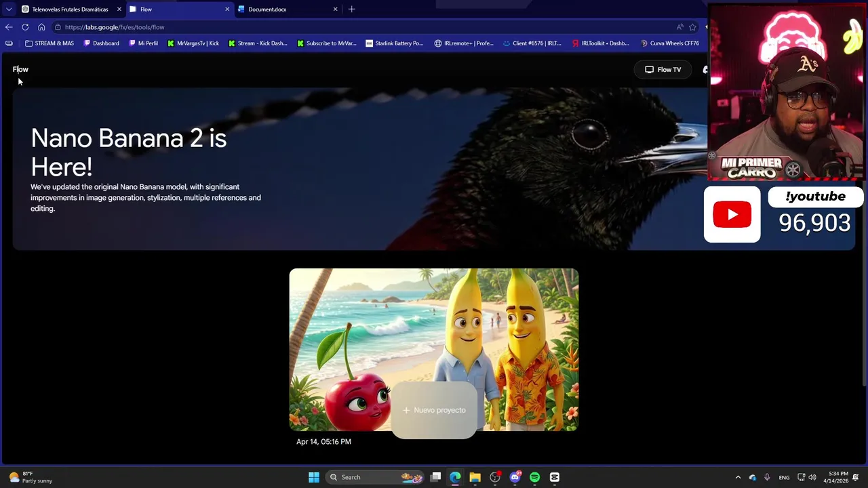Open the notification bell icon
Viewport: 868px width, 488px height.
856,477
